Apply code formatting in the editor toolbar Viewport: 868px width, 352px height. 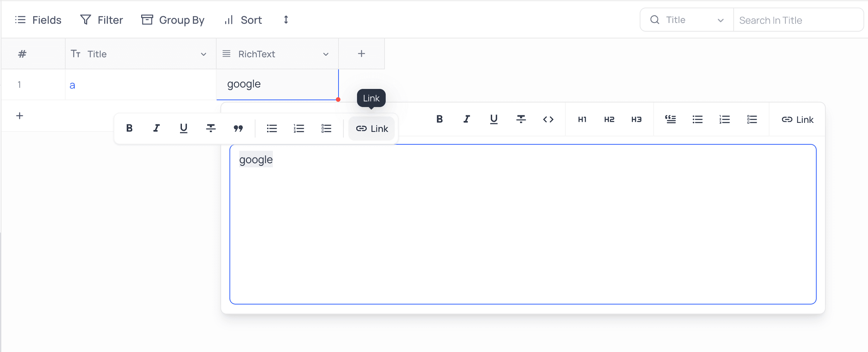[x=548, y=119]
